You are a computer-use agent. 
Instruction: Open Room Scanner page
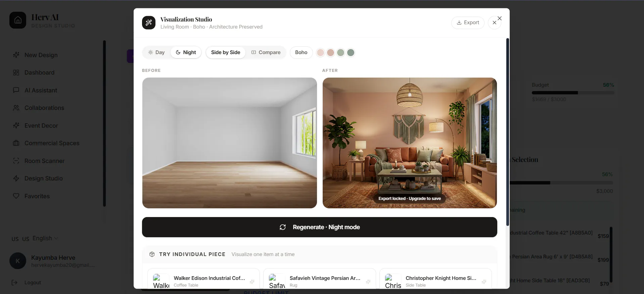pyautogui.click(x=44, y=161)
